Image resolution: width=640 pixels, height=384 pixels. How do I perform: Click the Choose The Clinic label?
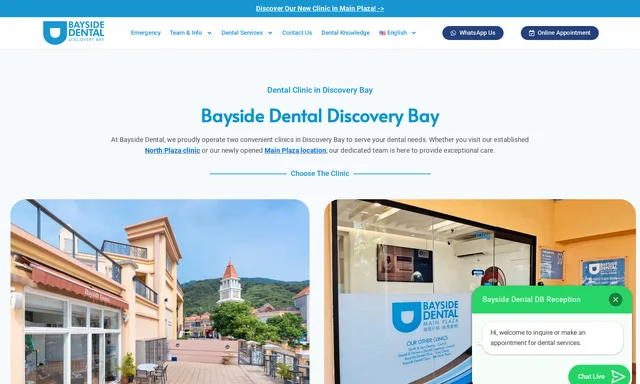[x=320, y=173]
